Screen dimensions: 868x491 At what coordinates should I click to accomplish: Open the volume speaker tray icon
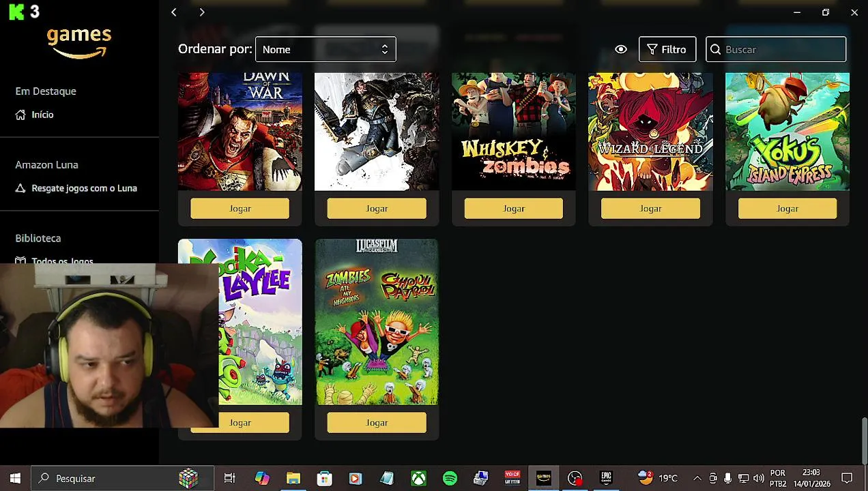pos(758,478)
